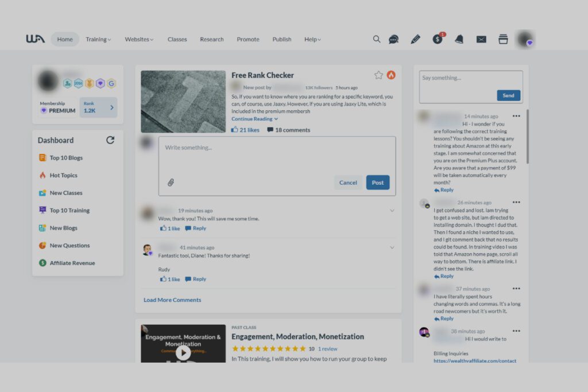Favorite Free Rank Checker with star icon

378,75
